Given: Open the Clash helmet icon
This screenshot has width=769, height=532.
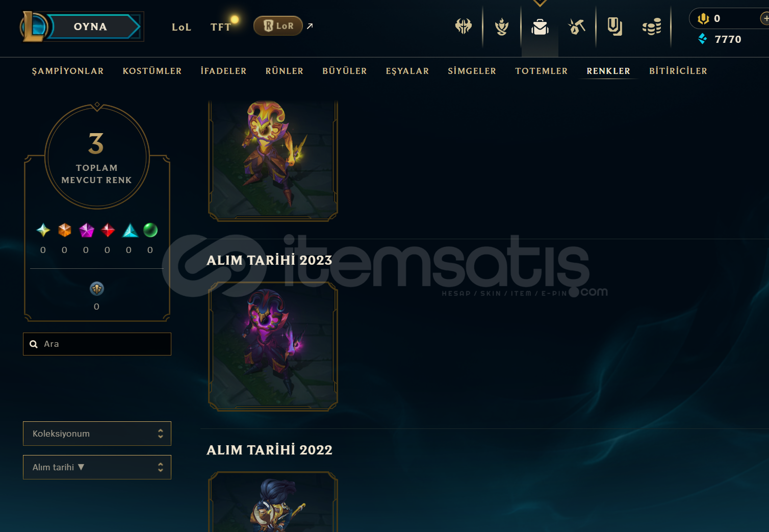Looking at the screenshot, I should pyautogui.click(x=464, y=26).
